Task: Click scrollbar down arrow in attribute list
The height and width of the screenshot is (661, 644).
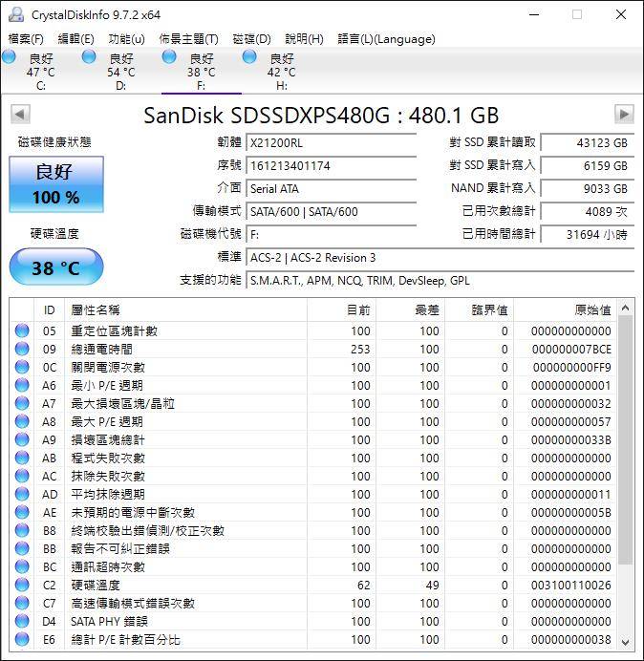Action: (626, 641)
